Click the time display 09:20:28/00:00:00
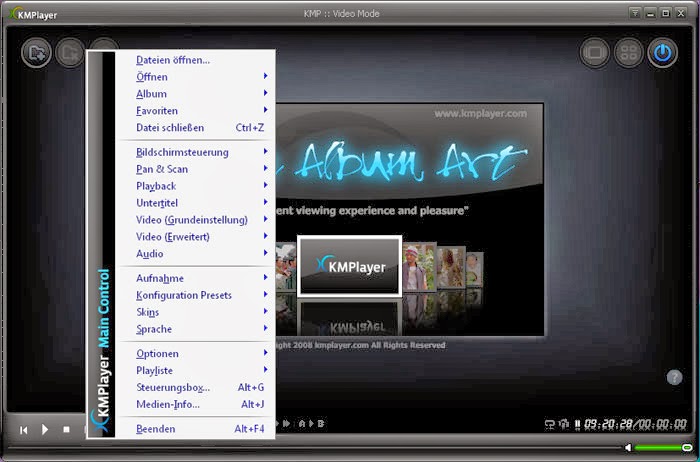This screenshot has width=700, height=462. (635, 424)
